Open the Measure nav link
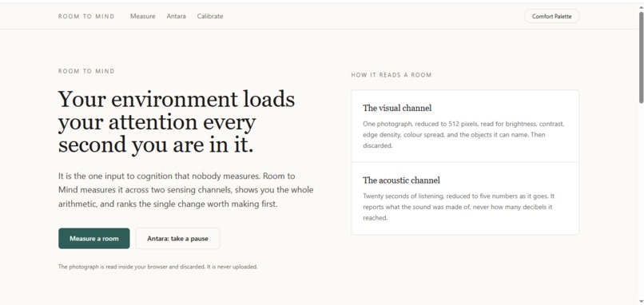The image size is (644, 305). pyautogui.click(x=142, y=17)
